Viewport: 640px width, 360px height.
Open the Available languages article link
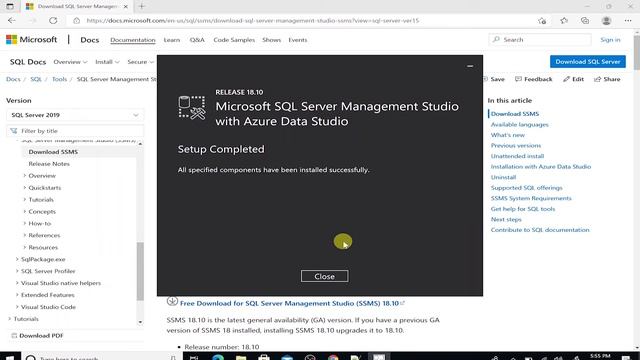(520, 124)
